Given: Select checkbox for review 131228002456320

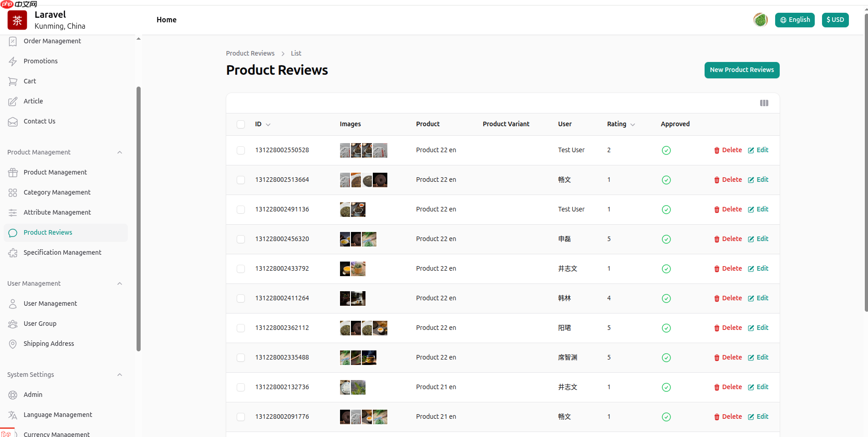Looking at the screenshot, I should 241,239.
